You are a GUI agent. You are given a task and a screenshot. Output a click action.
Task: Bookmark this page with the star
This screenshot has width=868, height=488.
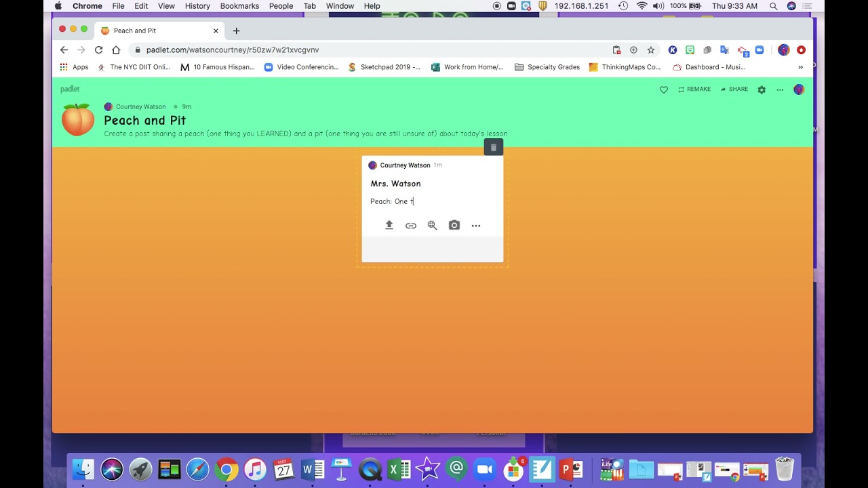coord(651,49)
